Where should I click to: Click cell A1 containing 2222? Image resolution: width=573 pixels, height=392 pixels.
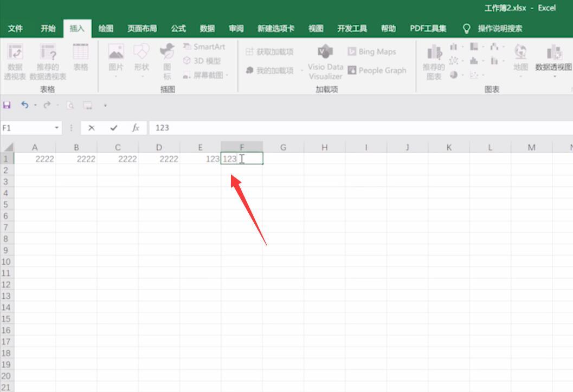pos(35,159)
